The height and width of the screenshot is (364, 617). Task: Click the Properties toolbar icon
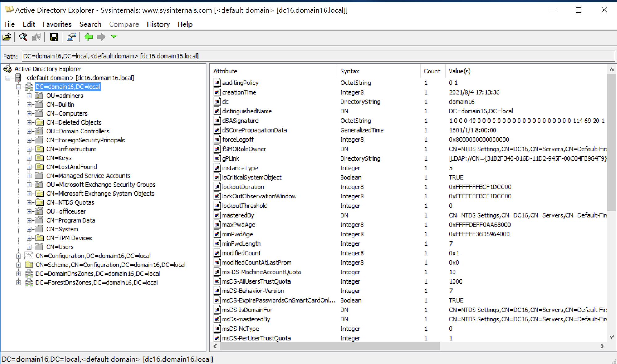point(71,37)
